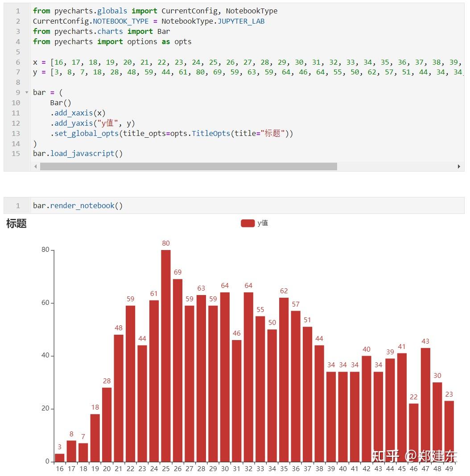This screenshot has height=476, width=470.
Task: Click the bar labeled 18
Action: coord(95,438)
